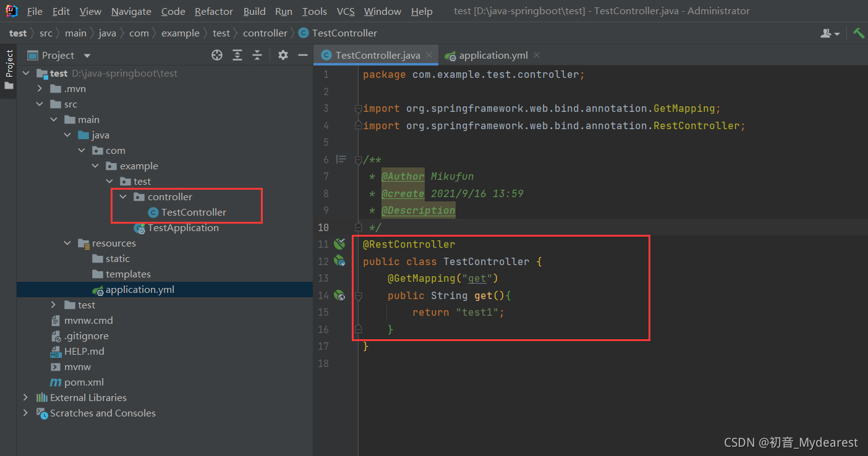Collapse the test root project node
This screenshot has width=868, height=456.
point(26,73)
